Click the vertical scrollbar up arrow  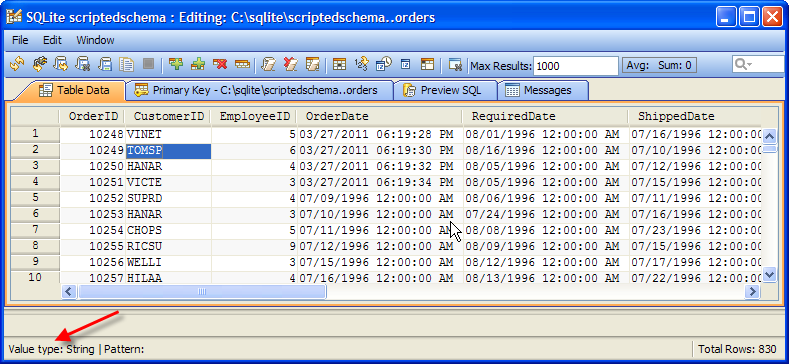[x=770, y=136]
